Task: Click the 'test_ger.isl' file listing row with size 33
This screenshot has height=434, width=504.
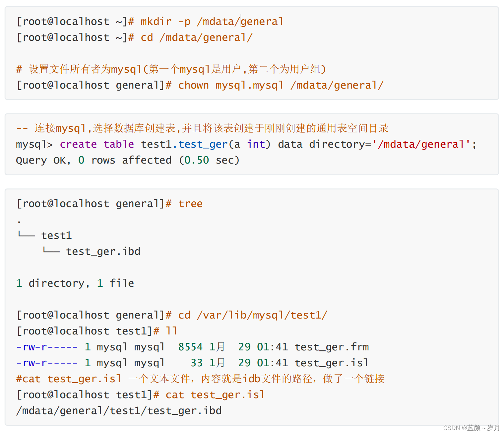Action: 192,363
